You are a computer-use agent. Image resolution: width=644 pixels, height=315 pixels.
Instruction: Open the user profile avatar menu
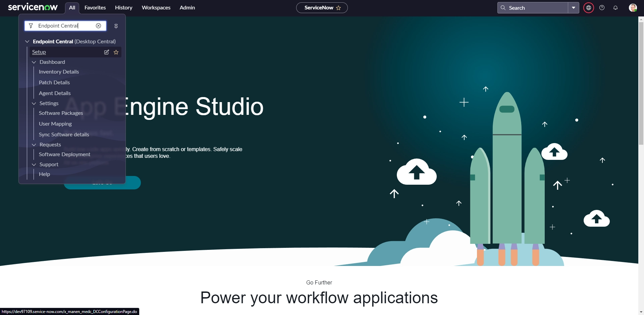point(633,8)
